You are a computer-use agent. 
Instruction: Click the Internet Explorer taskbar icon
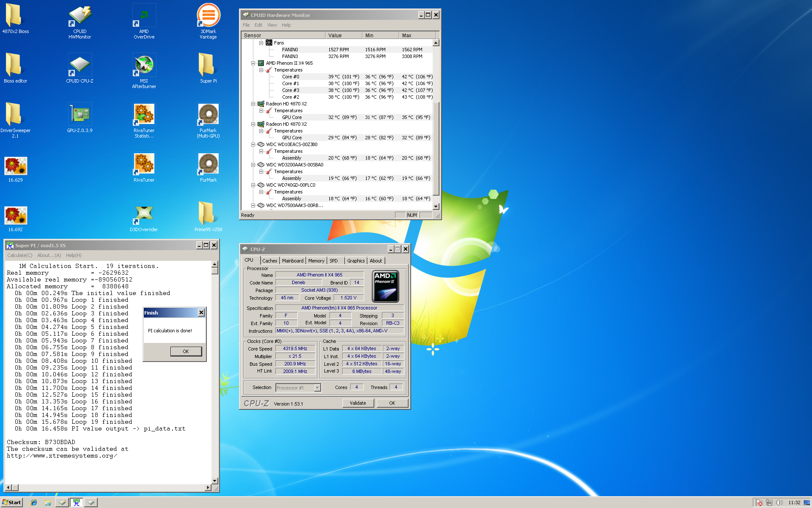click(34, 502)
